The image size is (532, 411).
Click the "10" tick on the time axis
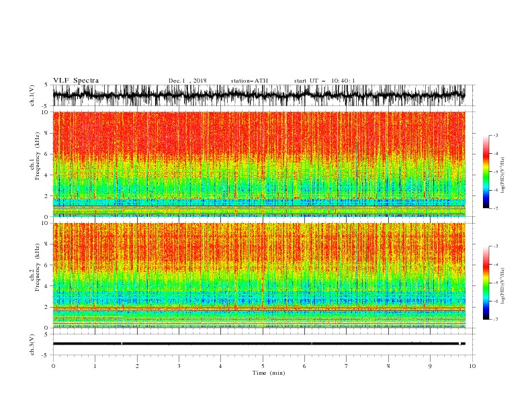tap(472, 366)
